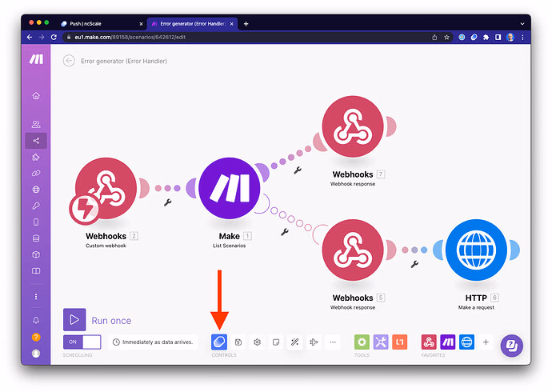The image size is (552, 392).
Task: Go back using the arrow beside scenario name
Action: click(x=69, y=61)
